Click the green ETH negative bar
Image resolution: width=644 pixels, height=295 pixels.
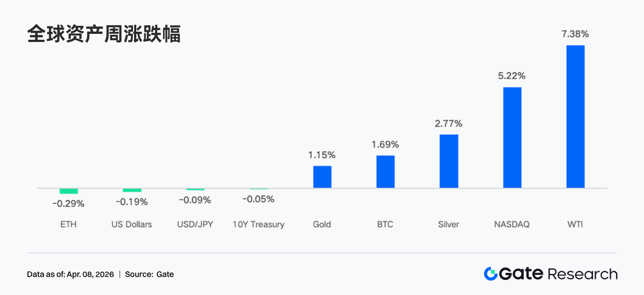click(x=69, y=191)
